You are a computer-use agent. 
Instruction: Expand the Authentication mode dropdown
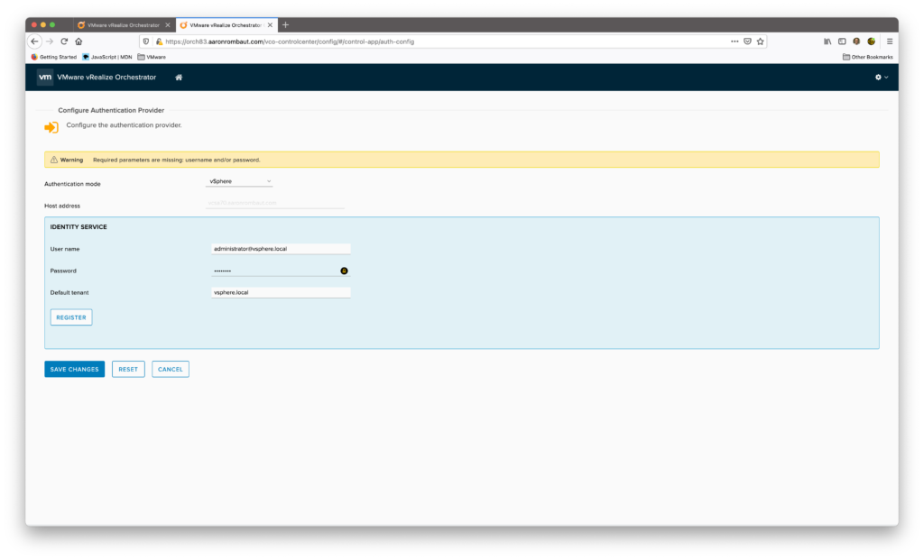(240, 181)
